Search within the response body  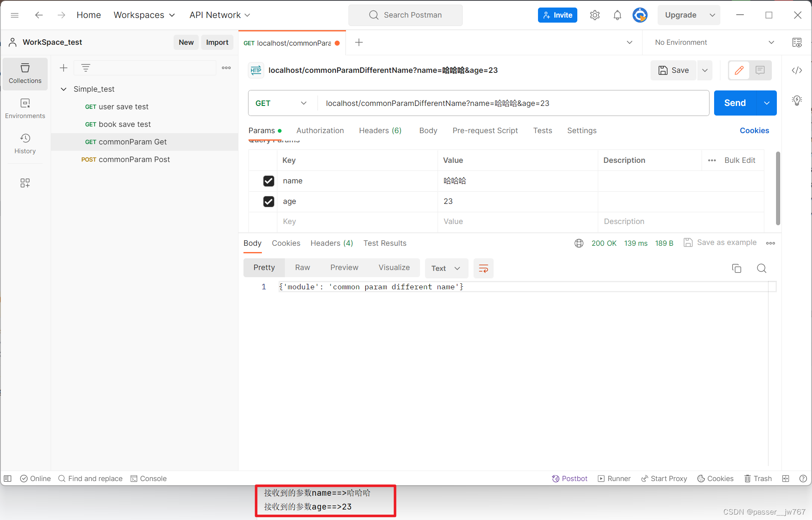point(762,268)
